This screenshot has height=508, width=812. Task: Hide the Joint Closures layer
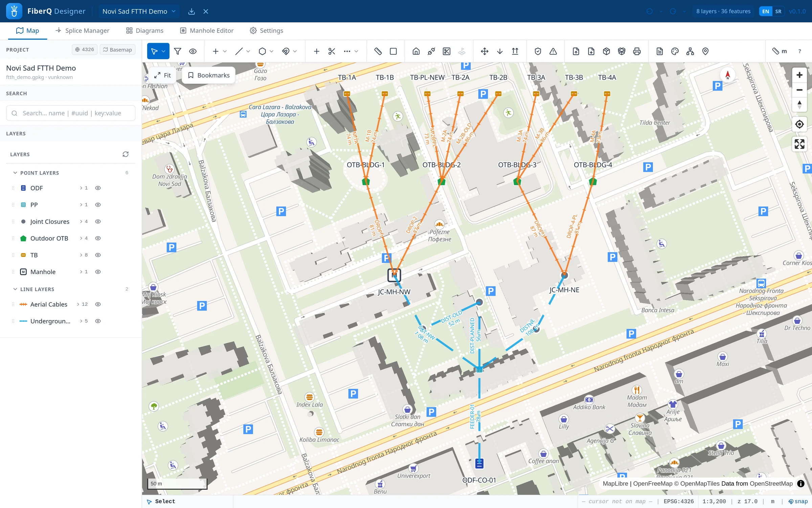click(x=98, y=221)
